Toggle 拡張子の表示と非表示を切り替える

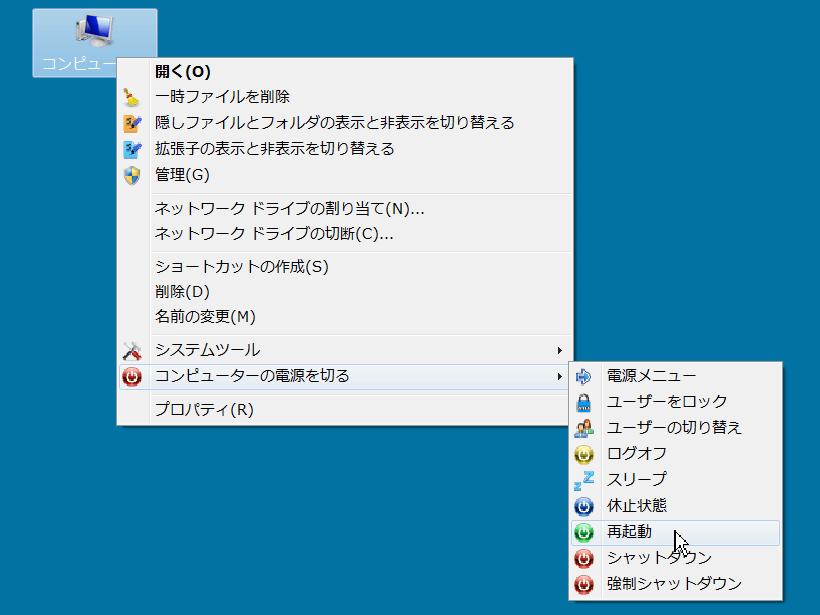coord(274,149)
